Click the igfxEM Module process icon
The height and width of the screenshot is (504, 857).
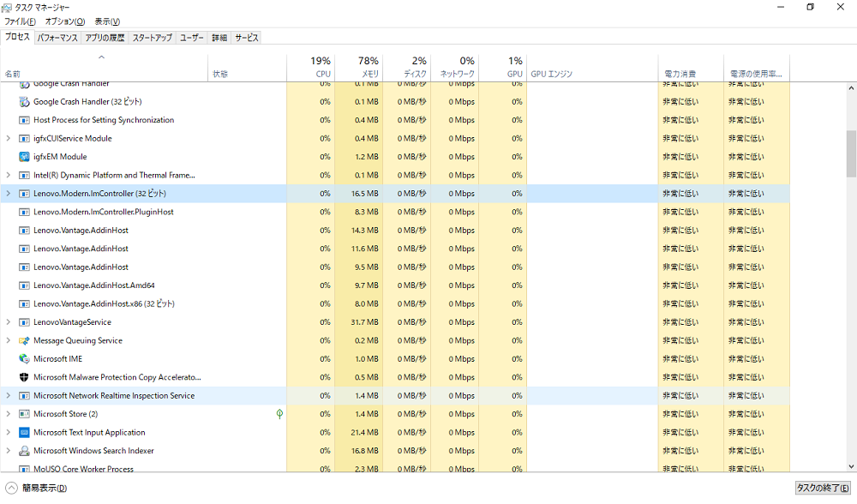pyautogui.click(x=24, y=157)
